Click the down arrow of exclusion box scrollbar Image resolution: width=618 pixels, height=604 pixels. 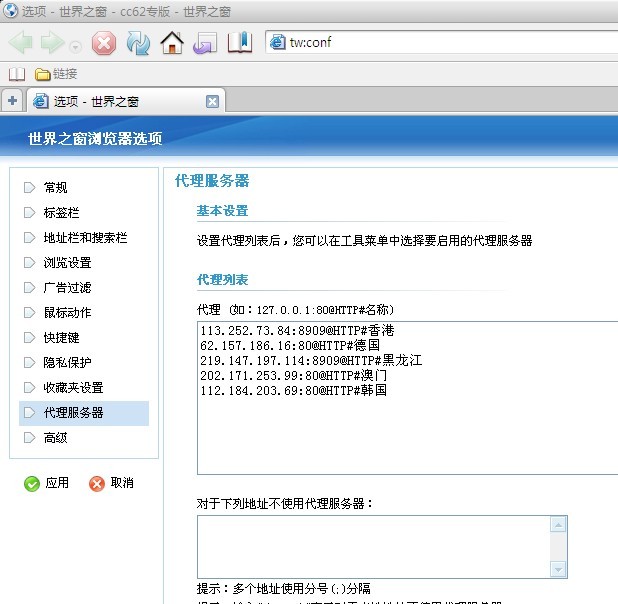click(558, 569)
